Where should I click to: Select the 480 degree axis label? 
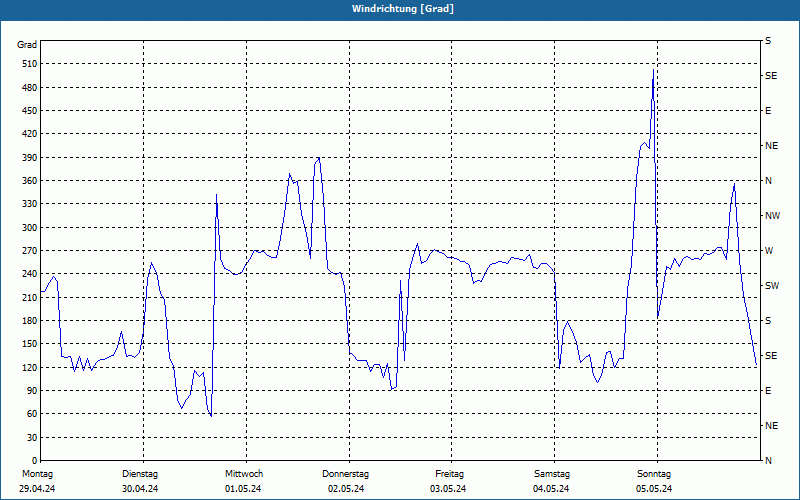(x=30, y=88)
